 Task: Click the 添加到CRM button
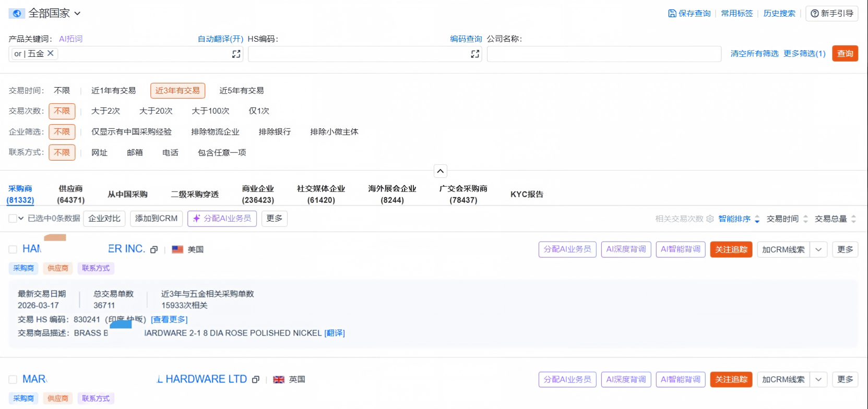pos(156,219)
